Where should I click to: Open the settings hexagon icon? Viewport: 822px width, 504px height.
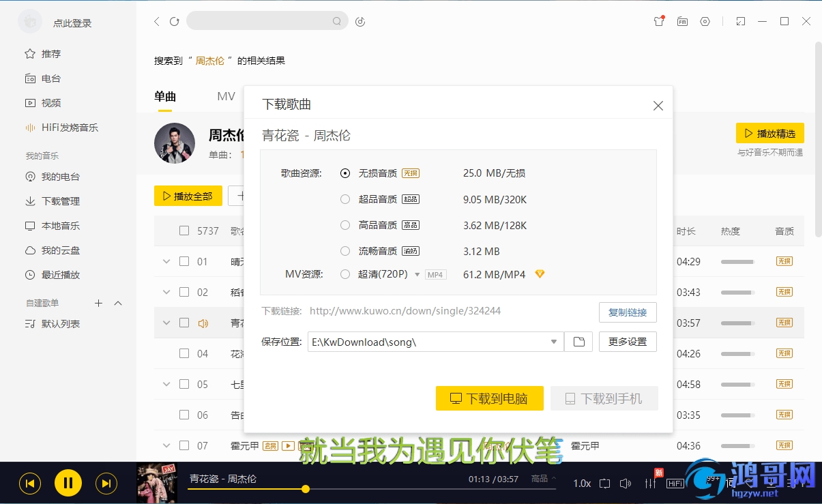(705, 22)
